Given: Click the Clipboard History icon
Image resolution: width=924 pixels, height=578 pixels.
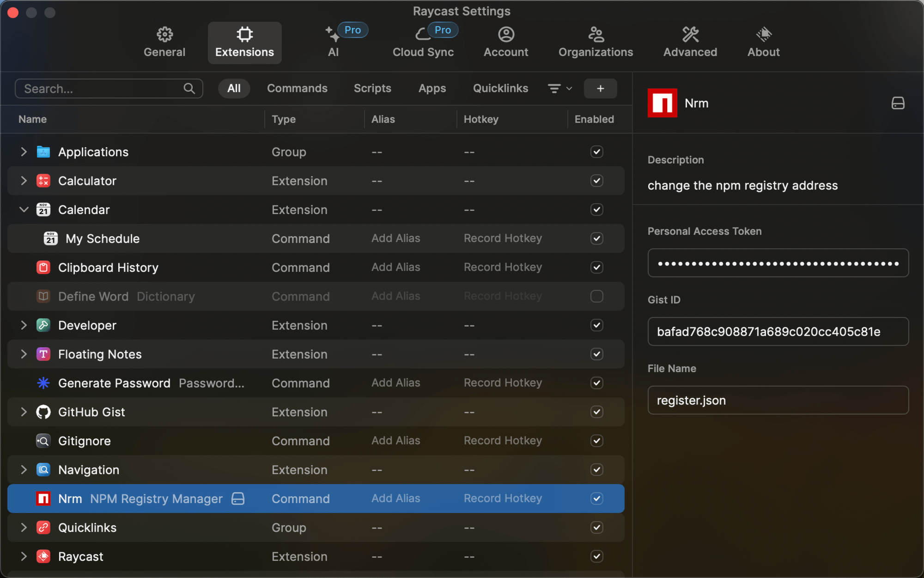Looking at the screenshot, I should click(43, 267).
